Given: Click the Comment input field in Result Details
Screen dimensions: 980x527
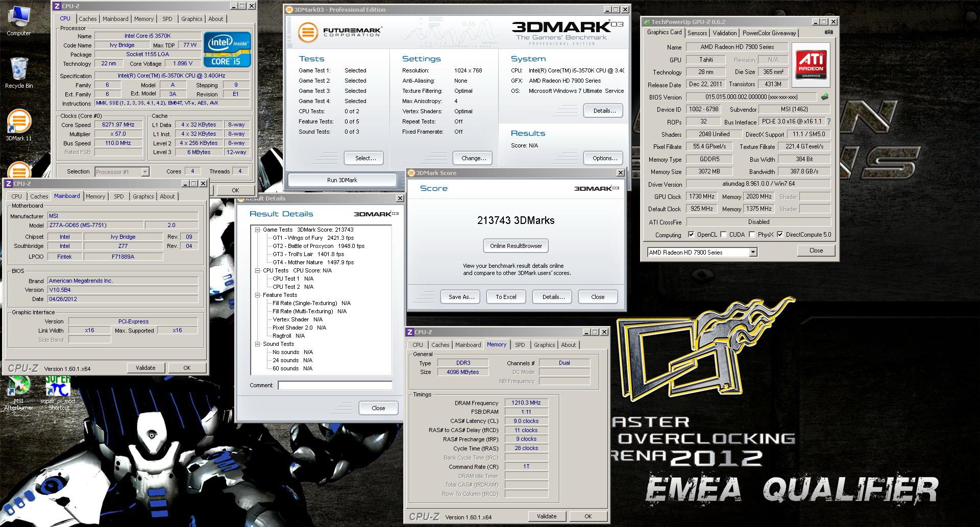Looking at the screenshot, I should [335, 385].
